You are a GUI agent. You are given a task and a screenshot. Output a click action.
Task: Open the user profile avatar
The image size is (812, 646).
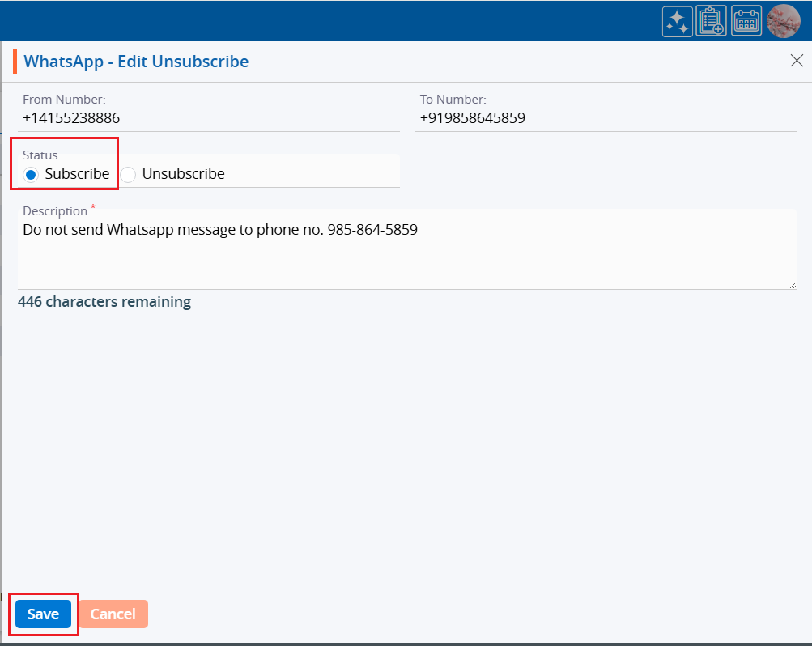click(x=783, y=21)
